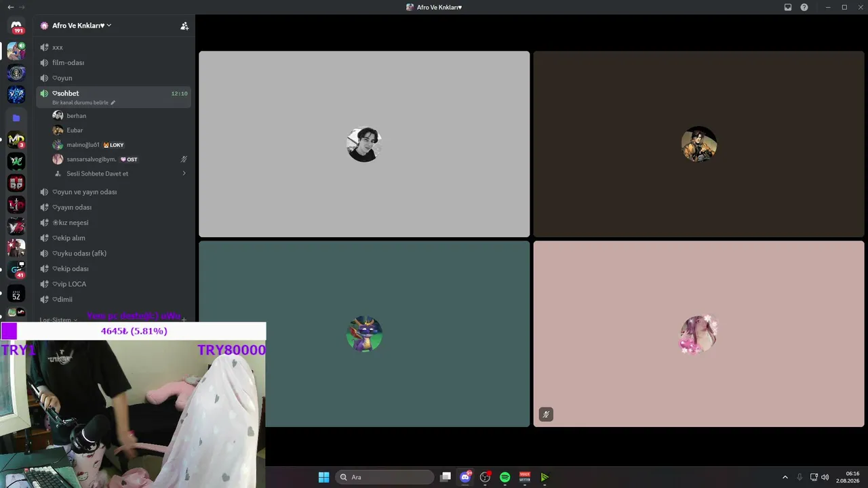Click the arrow beside Sesli Sohbete Davet et
868x488 pixels.
(x=184, y=174)
